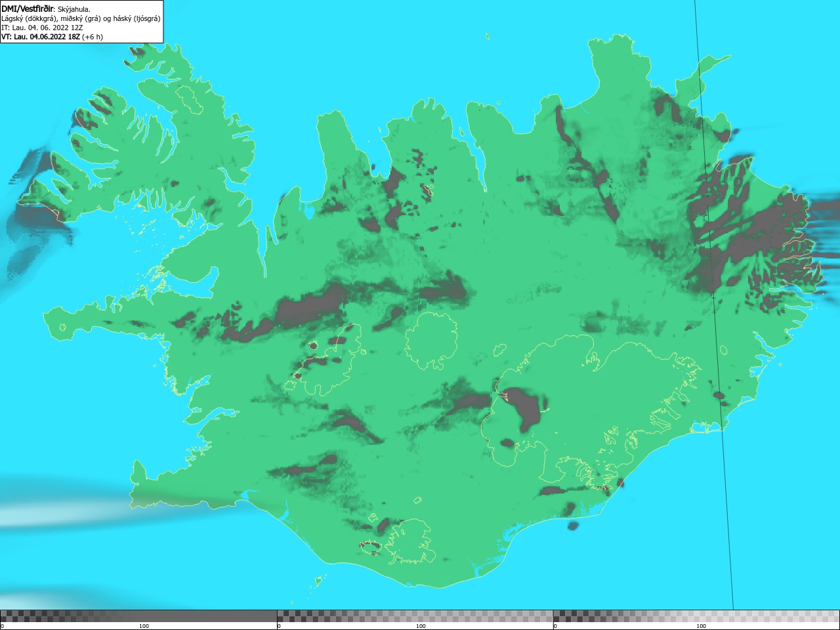Click the light gray high-cloud scale bar
This screenshot has width=840, height=630.
[696, 616]
